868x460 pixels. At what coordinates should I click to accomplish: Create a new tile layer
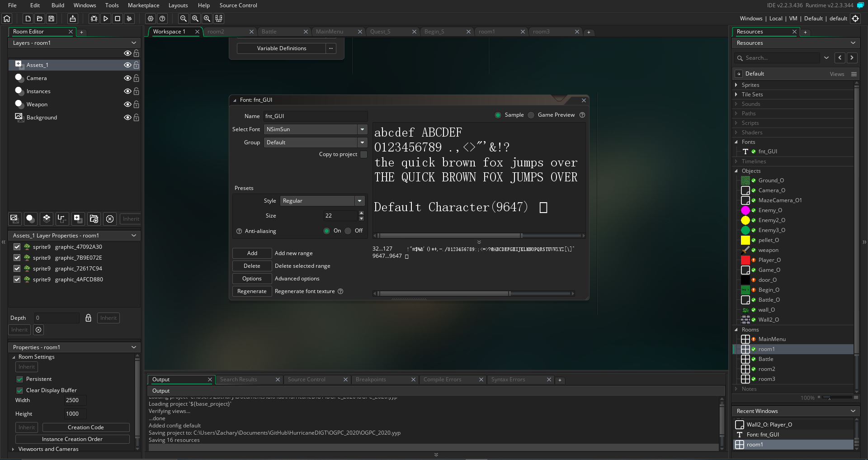coord(47,219)
